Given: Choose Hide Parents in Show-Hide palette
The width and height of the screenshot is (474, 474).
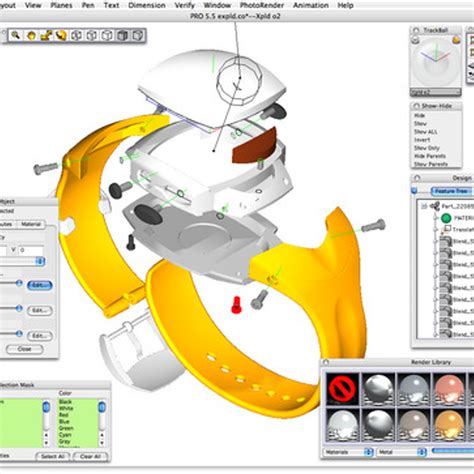Looking at the screenshot, I should point(430,156).
